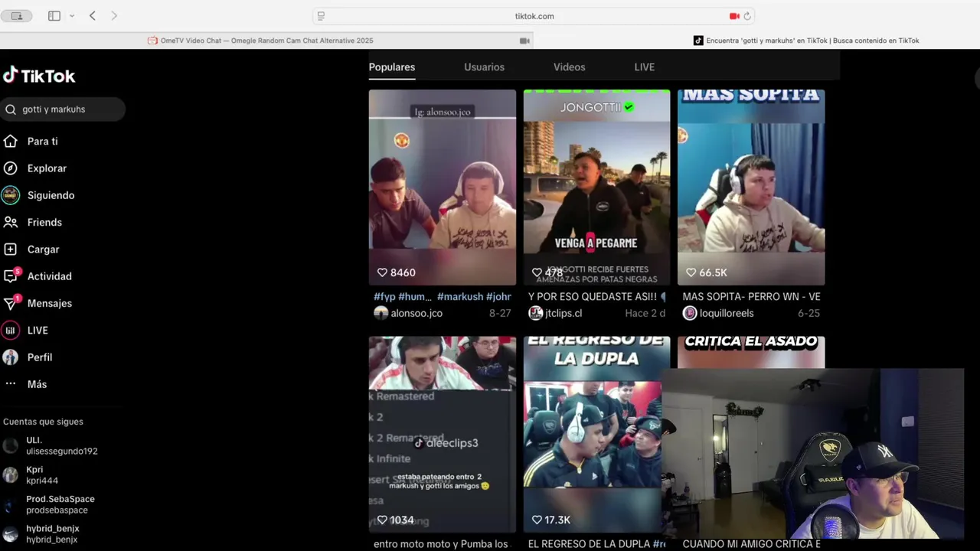
Task: Open the MAS SOPITA video thumbnail
Action: (751, 187)
